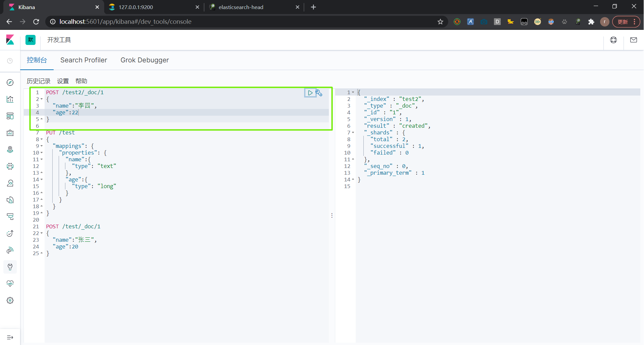This screenshot has width=644, height=345.
Task: Open a new browser tab with plus
Action: point(313,7)
